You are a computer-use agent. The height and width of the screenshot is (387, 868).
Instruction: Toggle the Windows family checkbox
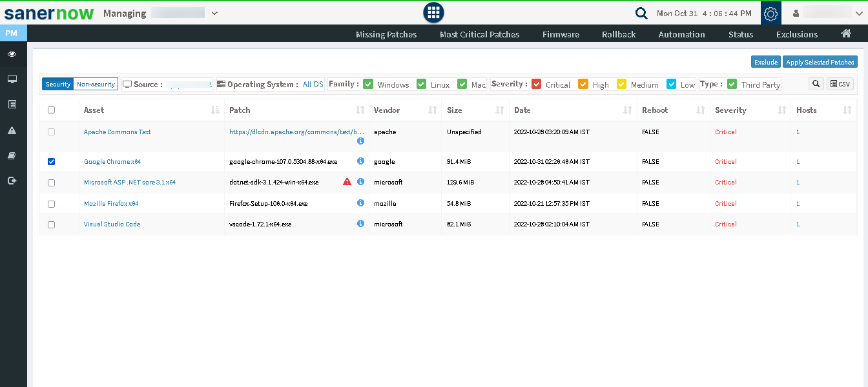pos(368,84)
